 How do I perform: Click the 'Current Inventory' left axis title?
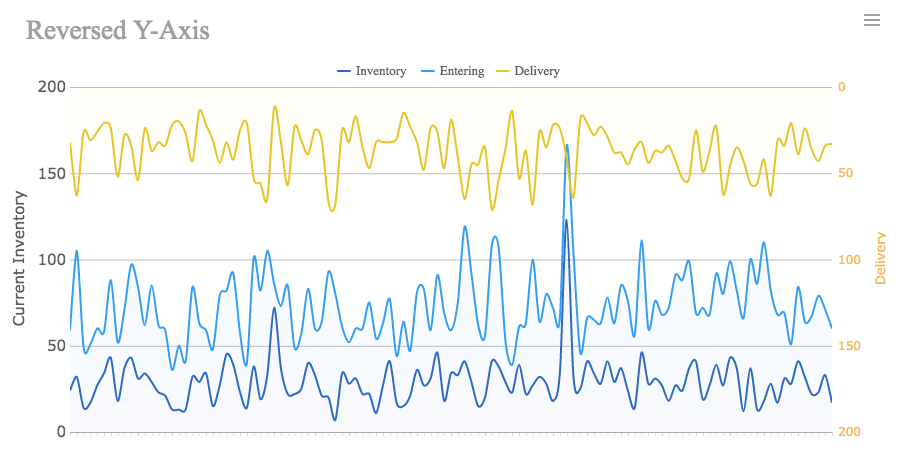(x=19, y=258)
